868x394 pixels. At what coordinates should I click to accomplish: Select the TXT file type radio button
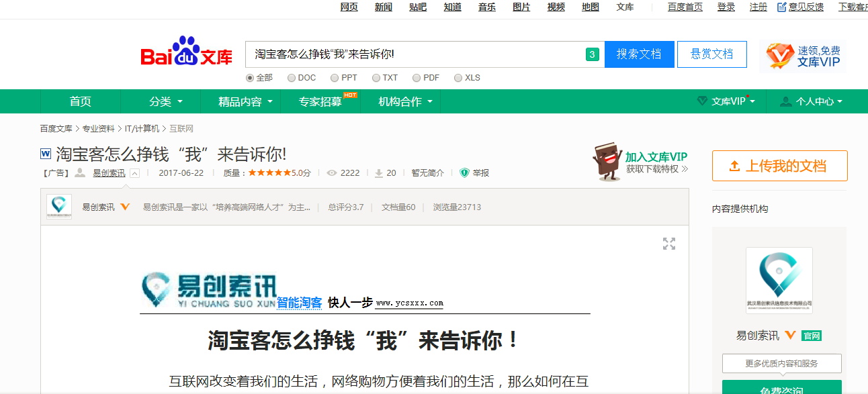(376, 78)
